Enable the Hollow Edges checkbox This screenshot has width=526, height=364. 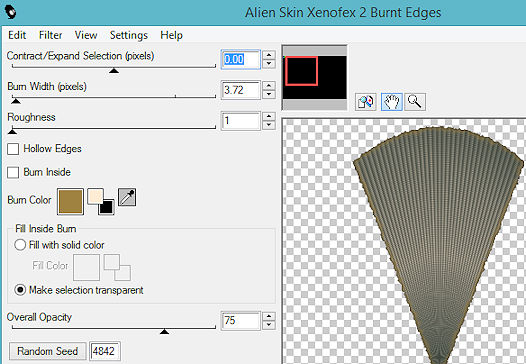[x=13, y=149]
